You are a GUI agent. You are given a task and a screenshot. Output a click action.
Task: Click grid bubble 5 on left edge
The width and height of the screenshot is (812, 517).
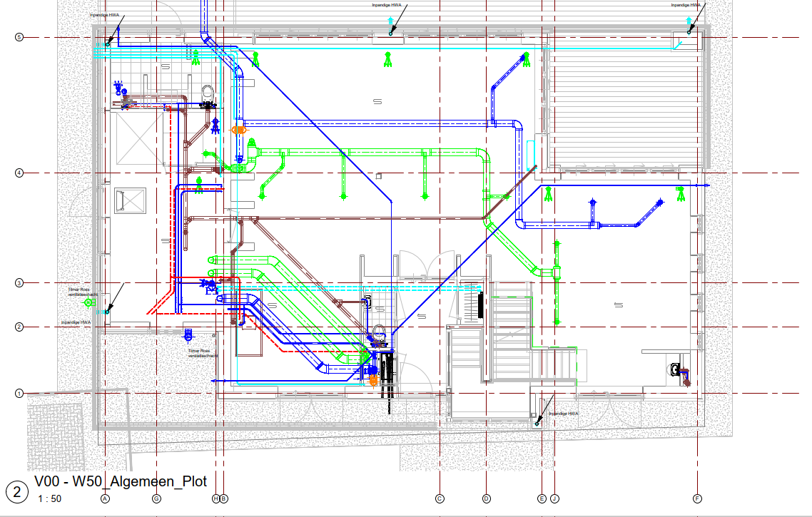pos(19,37)
